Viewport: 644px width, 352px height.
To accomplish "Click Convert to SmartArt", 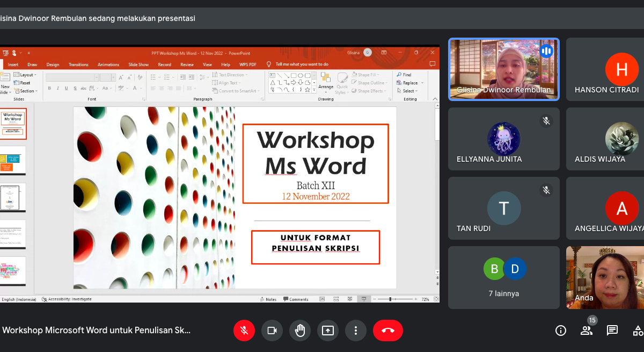I will coord(235,91).
